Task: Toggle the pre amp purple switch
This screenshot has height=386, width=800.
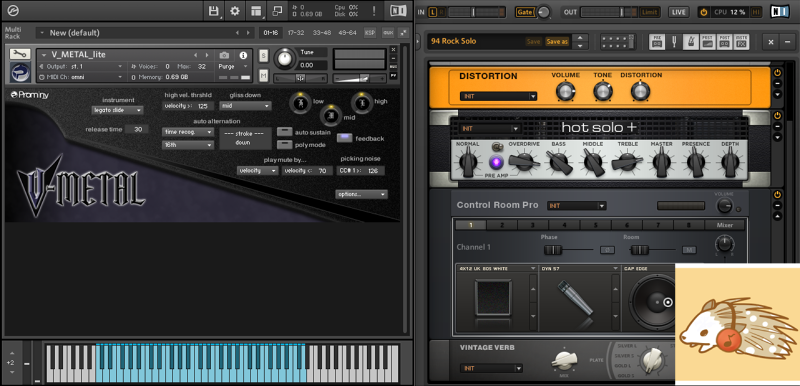Action: point(495,163)
